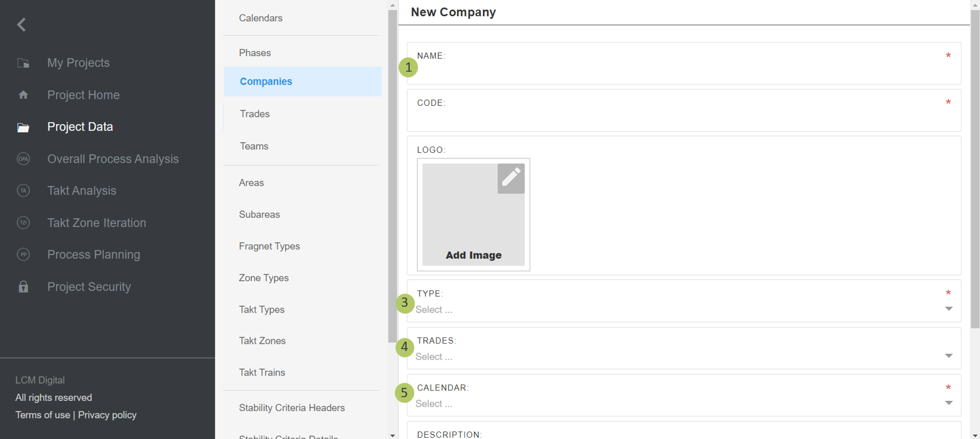
Task: Open the Type dropdown
Action: point(683,309)
